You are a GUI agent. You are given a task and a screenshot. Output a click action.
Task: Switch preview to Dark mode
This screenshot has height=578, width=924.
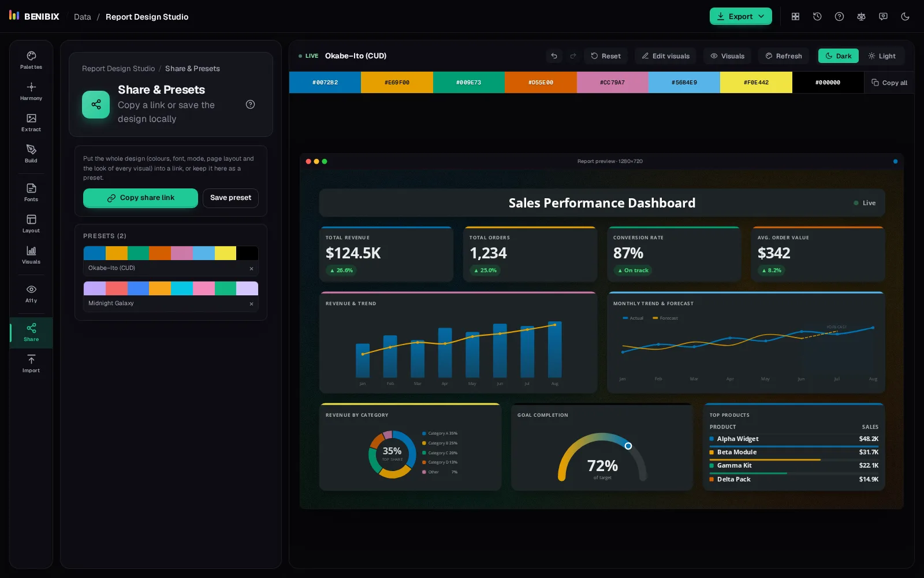tap(838, 56)
